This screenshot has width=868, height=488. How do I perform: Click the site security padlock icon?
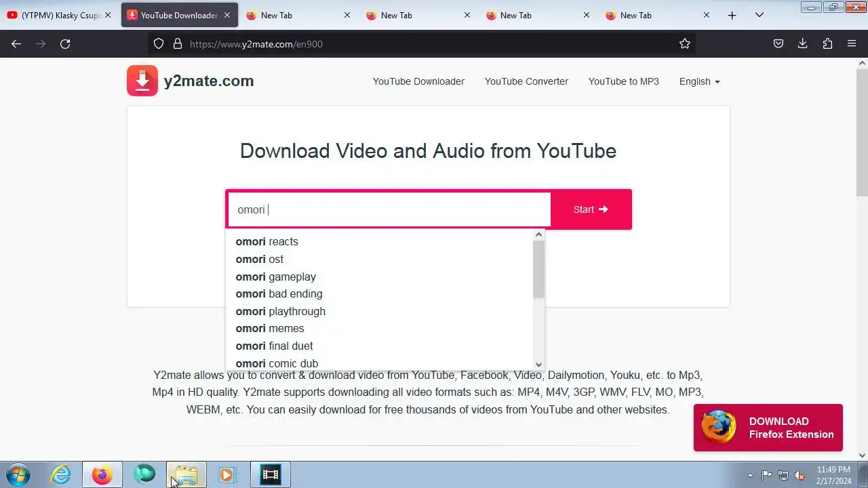pyautogui.click(x=178, y=43)
